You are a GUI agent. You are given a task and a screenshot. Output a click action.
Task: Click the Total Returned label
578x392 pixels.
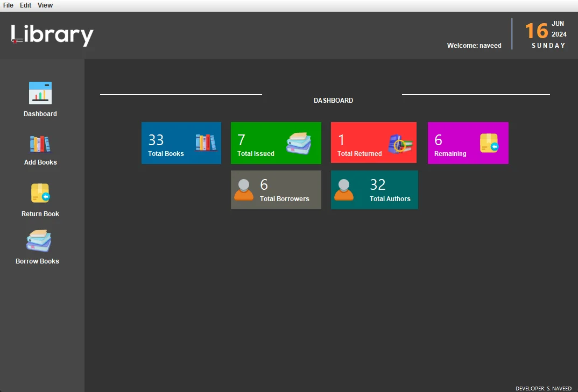[x=360, y=154]
